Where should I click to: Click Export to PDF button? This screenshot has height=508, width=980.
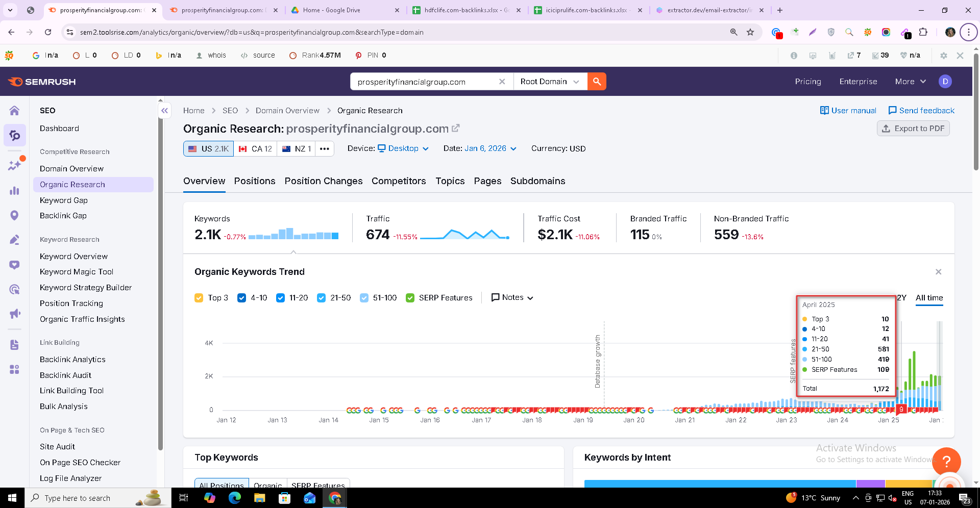coord(913,129)
